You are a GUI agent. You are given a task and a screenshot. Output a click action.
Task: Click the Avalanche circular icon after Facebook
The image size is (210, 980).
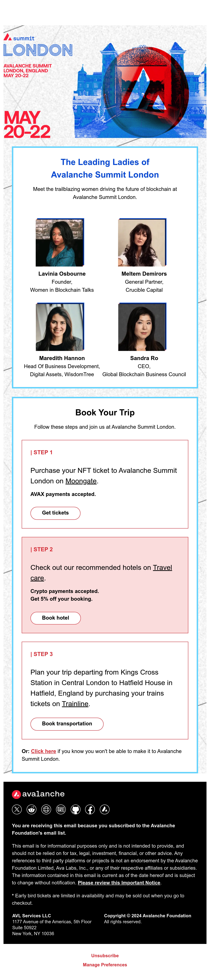click(105, 810)
